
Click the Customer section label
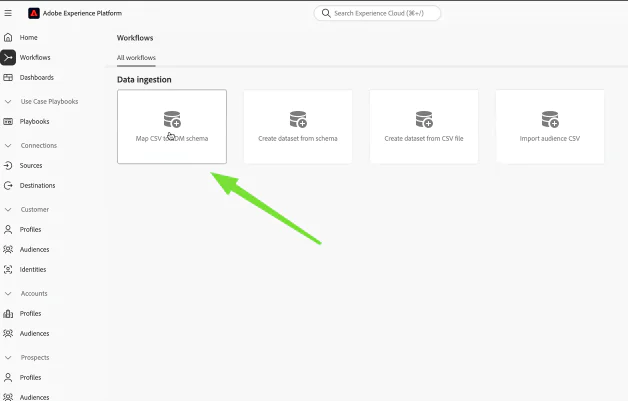coord(35,210)
